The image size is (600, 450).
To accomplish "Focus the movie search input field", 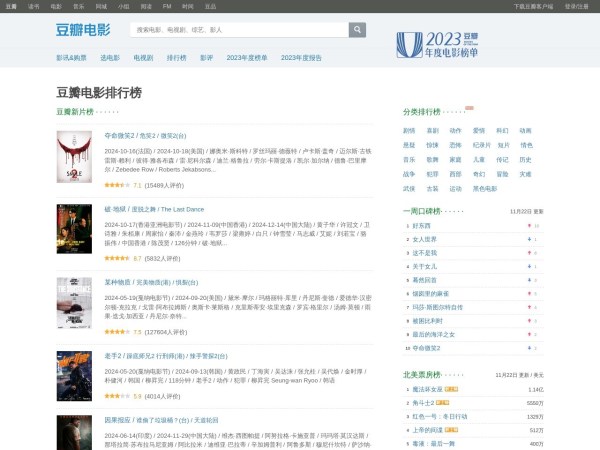I will point(238,30).
